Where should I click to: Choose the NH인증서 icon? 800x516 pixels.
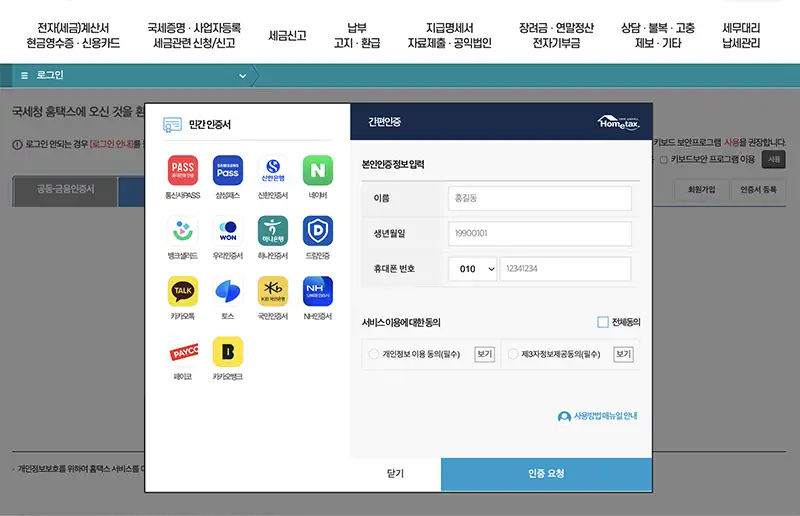point(318,291)
